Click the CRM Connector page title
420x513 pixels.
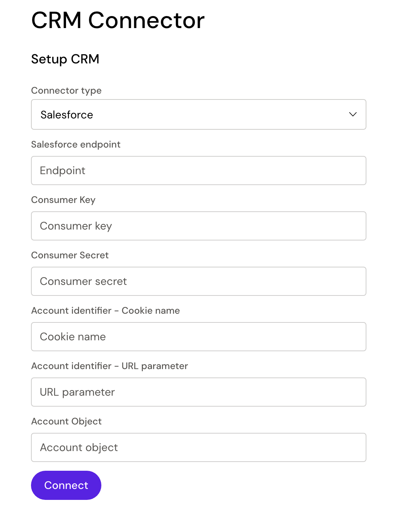pyautogui.click(x=118, y=20)
